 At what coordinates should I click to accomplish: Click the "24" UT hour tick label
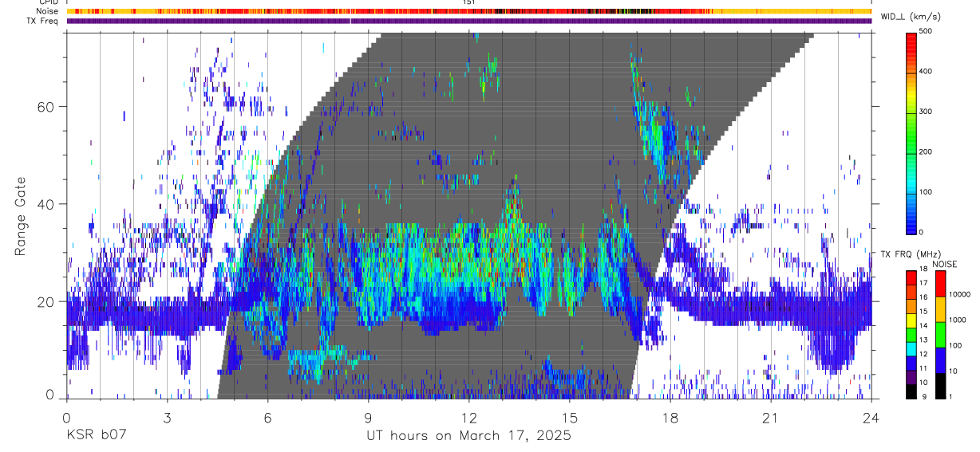tap(871, 419)
